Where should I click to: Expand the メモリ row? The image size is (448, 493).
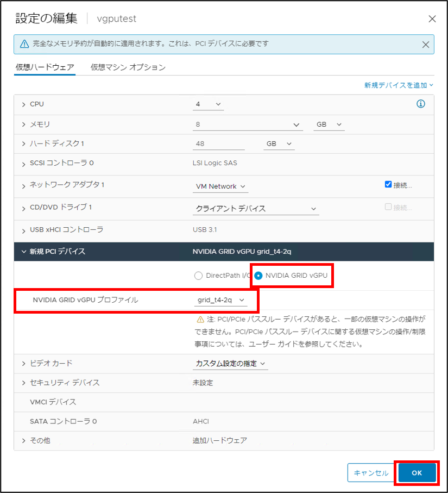(x=24, y=124)
